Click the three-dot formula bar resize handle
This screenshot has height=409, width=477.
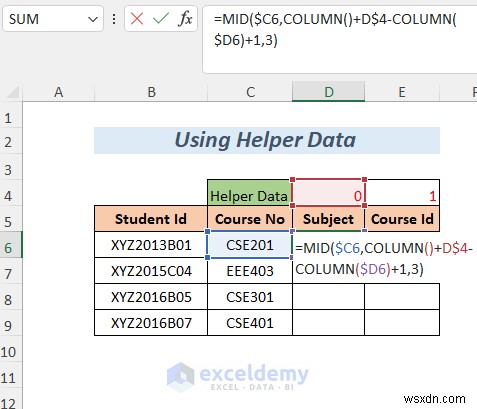[x=114, y=19]
